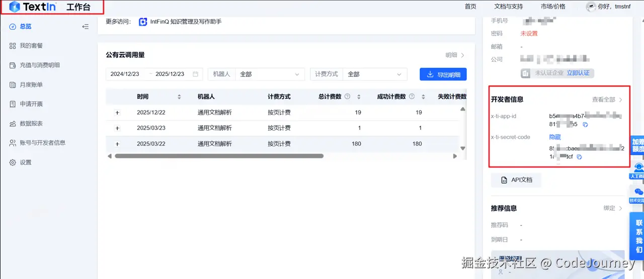This screenshot has width=644, height=279.
Task: Click the 180 value under 总计费数
Action: [x=356, y=144]
